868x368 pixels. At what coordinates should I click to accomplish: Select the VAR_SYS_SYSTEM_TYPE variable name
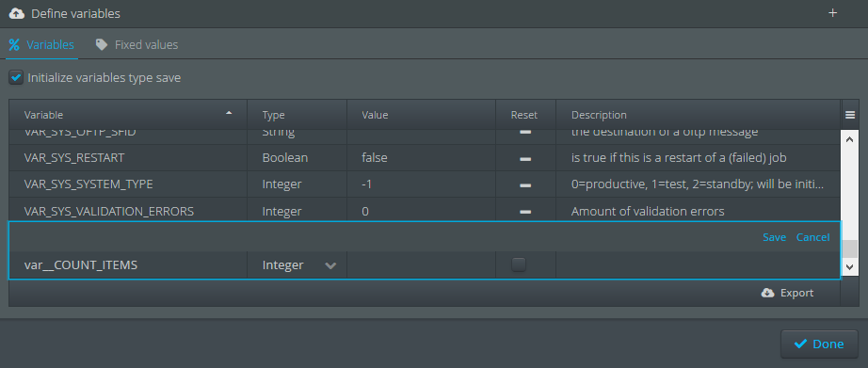[88, 184]
